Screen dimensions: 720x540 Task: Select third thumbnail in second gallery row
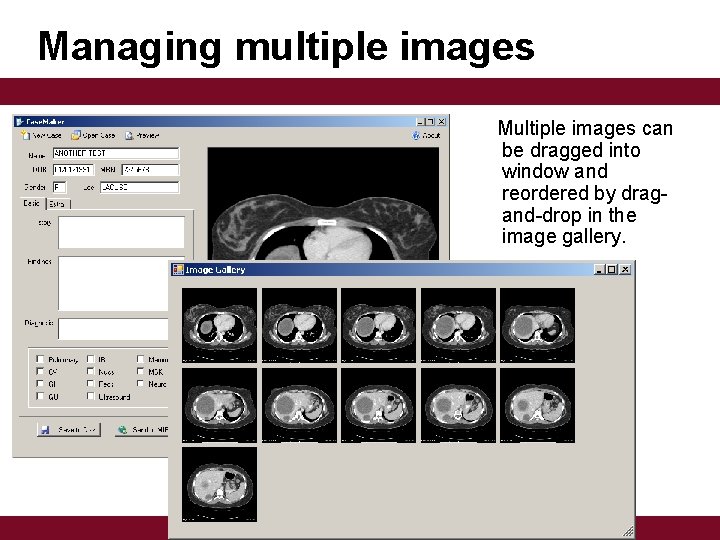pos(378,405)
